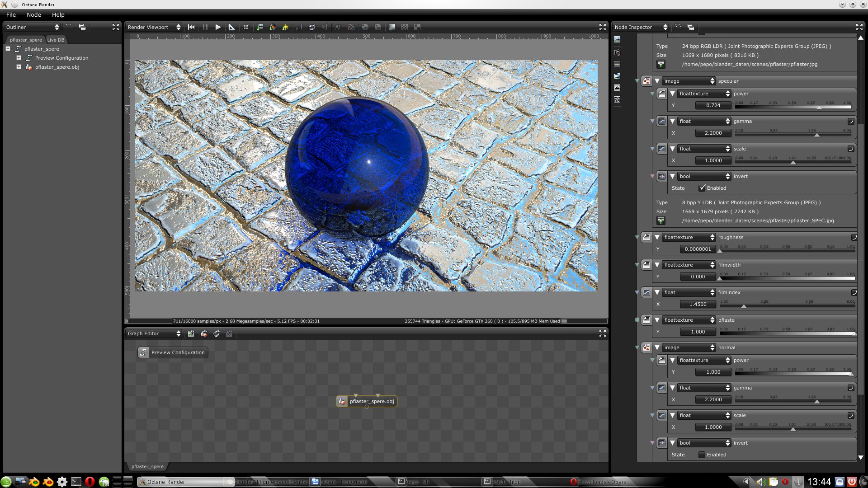Click the sun environment import icon
Viewport: 868px width, 488px height.
(285, 27)
